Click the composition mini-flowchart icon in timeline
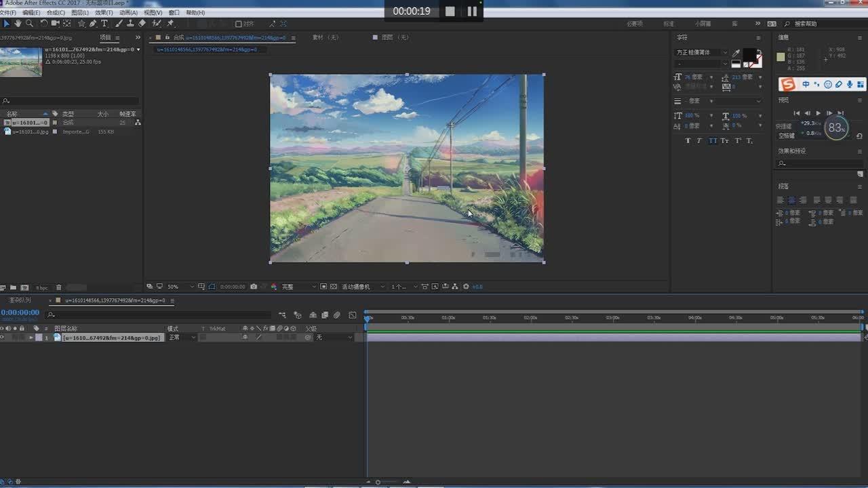 click(x=282, y=315)
